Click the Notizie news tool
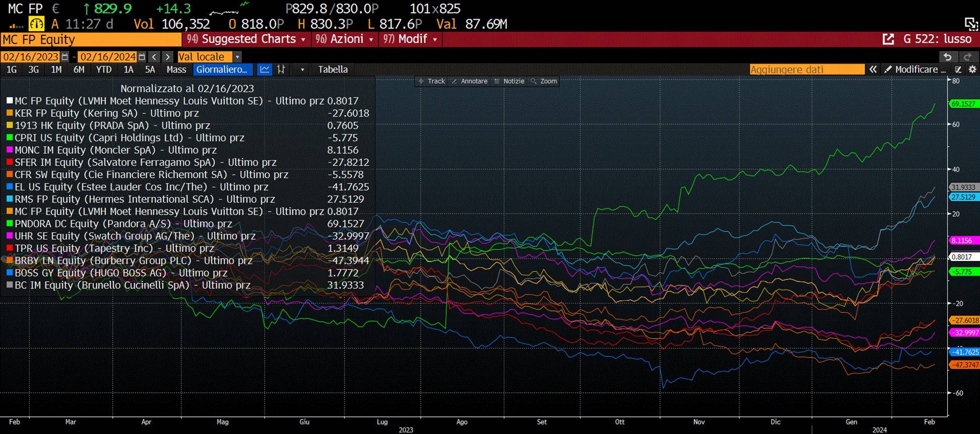Image resolution: width=980 pixels, height=434 pixels. [509, 81]
